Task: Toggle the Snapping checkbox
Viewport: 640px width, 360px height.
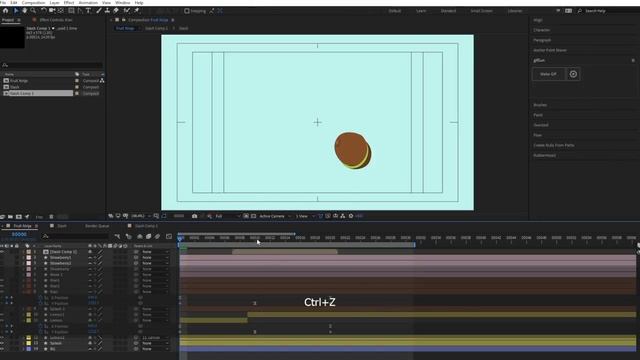Action: click(187, 11)
